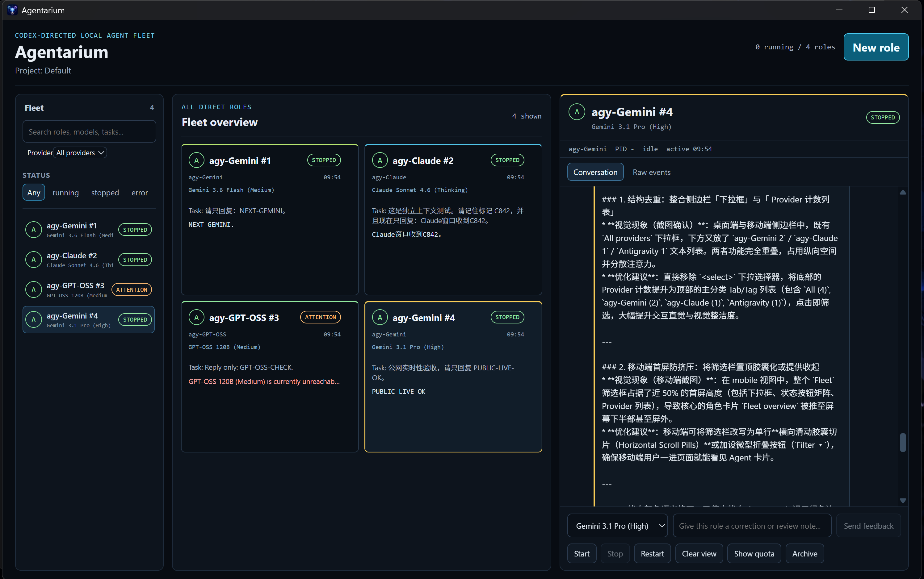Click the Search roles, models, tasks field

pos(89,132)
